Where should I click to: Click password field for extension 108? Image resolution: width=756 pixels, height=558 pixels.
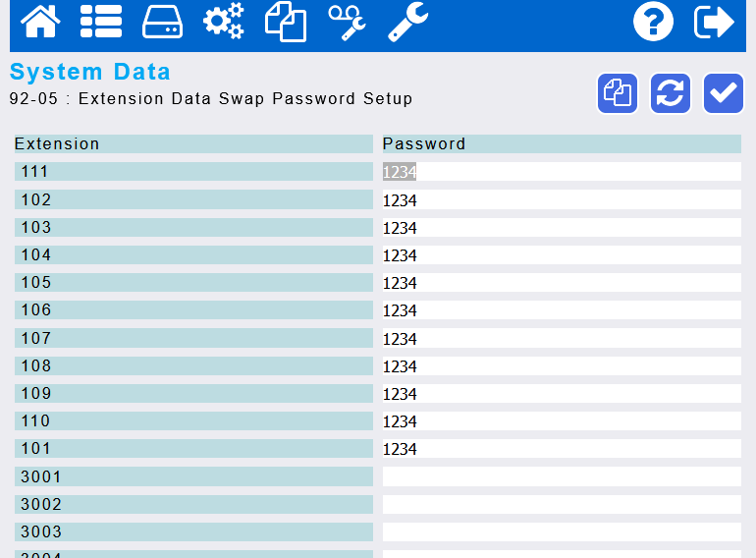[562, 366]
